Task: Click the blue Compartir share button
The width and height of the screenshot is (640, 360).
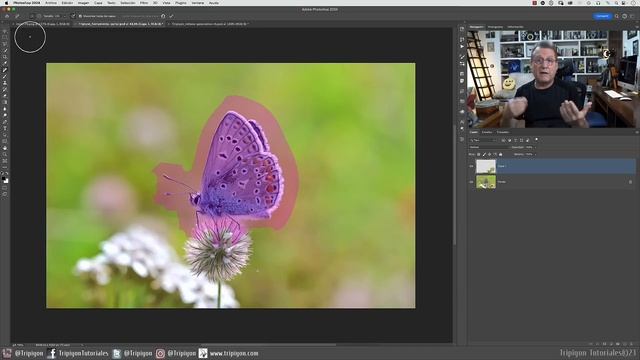Action: pyautogui.click(x=602, y=16)
